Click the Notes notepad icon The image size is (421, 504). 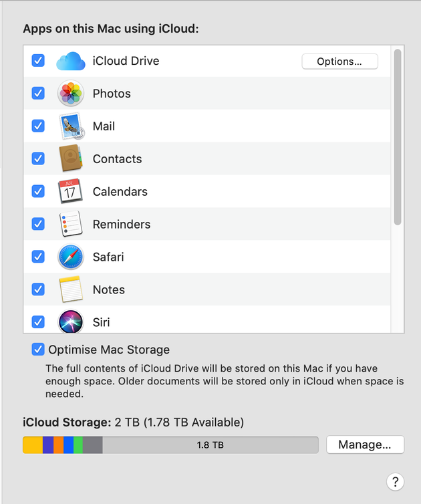[x=71, y=289]
